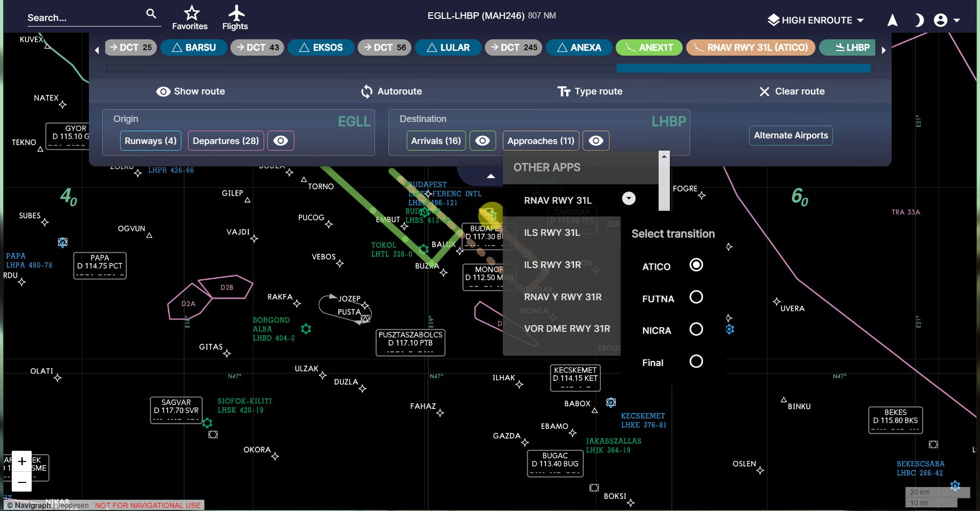980x511 pixels.
Task: Click Tokol airport symbol
Action: click(x=423, y=249)
